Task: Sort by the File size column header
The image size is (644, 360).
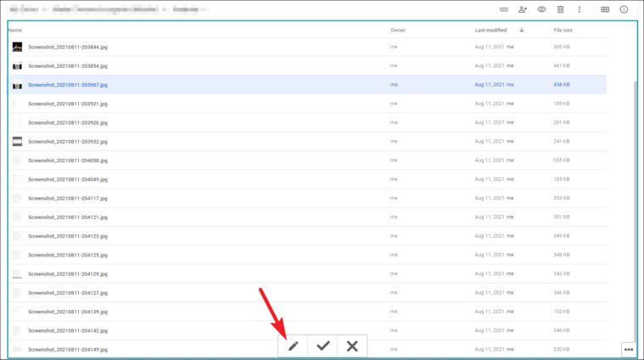Action: click(x=563, y=30)
